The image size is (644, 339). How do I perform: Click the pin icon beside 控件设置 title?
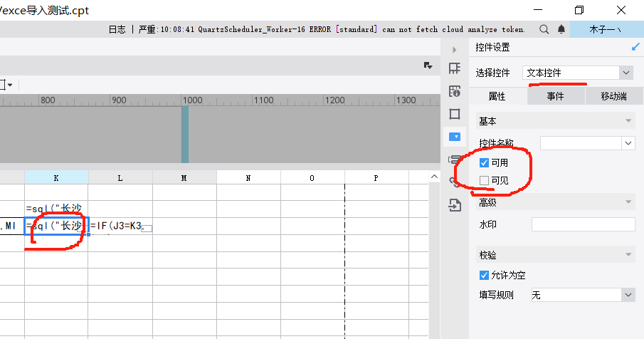point(635,47)
